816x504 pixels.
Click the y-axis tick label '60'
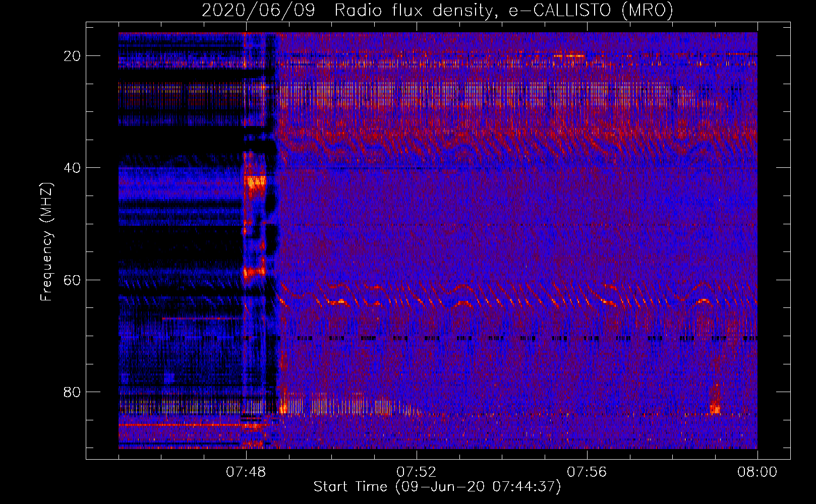pyautogui.click(x=73, y=280)
